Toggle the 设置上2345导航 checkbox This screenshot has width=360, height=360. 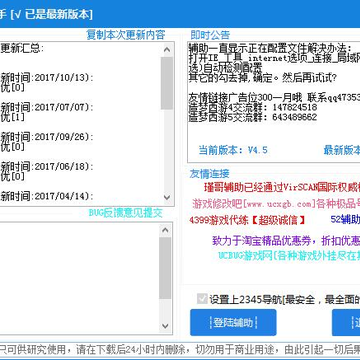point(202,299)
